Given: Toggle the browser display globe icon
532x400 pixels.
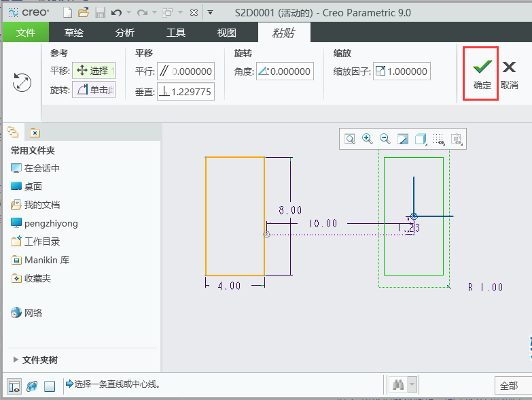Looking at the screenshot, I should tap(32, 386).
